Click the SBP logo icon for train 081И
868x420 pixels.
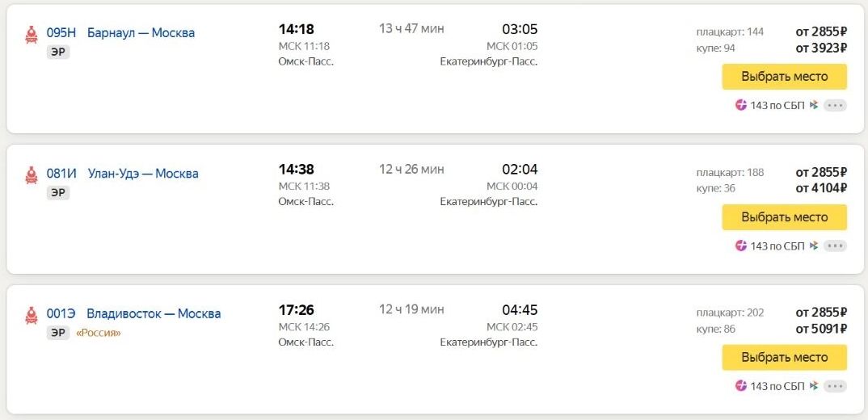(813, 246)
